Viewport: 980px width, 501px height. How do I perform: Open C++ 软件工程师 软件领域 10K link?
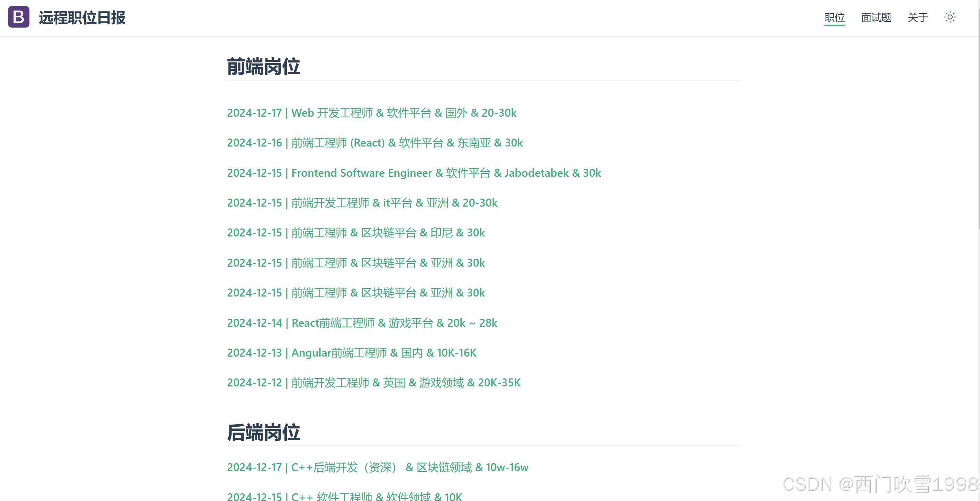(344, 496)
